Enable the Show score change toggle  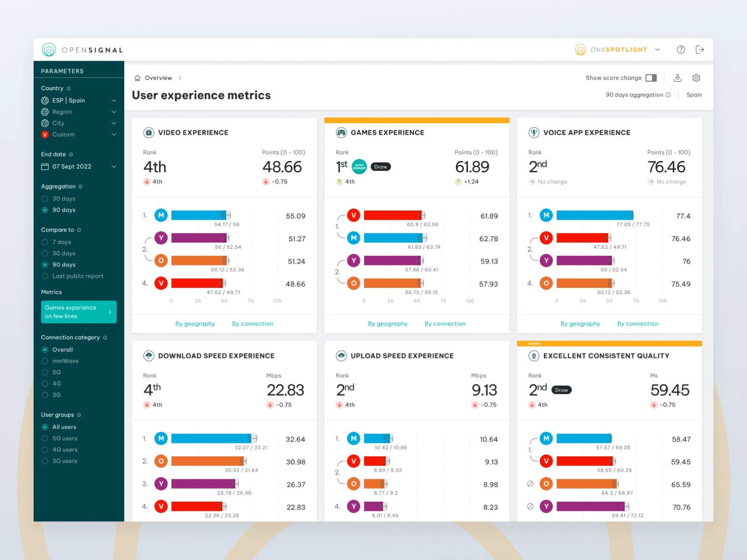651,78
